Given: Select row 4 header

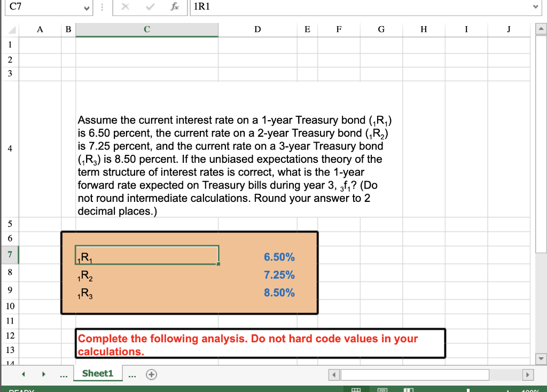Looking at the screenshot, I should pyautogui.click(x=10, y=149).
